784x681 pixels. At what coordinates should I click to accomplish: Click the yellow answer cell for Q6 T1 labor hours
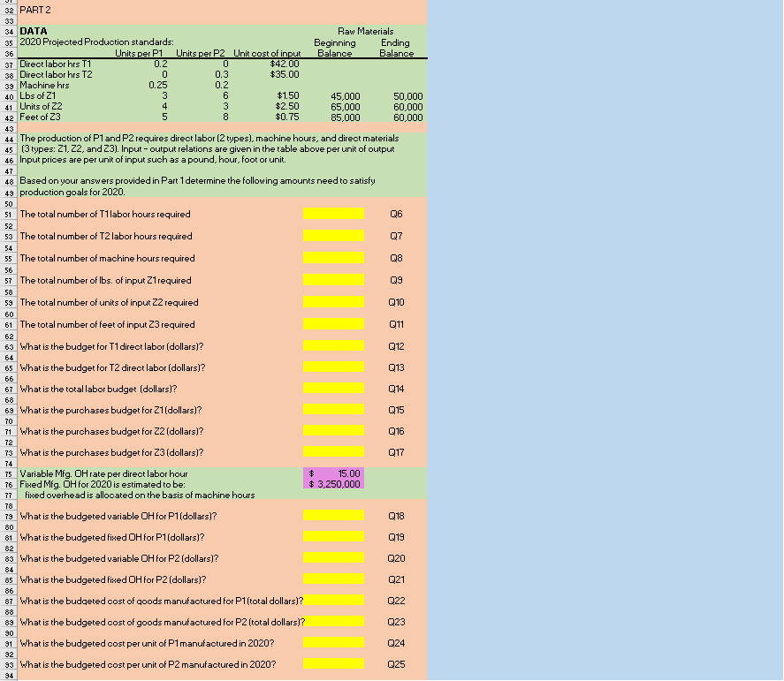click(334, 214)
